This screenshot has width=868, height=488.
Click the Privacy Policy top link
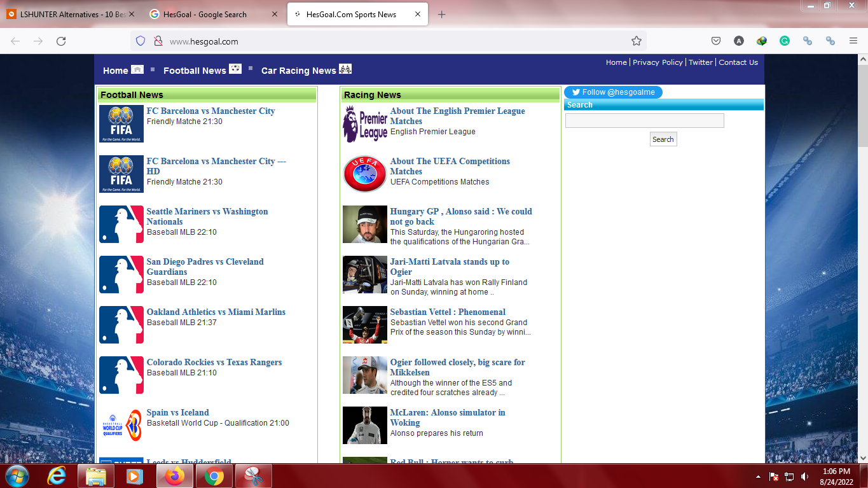658,62
